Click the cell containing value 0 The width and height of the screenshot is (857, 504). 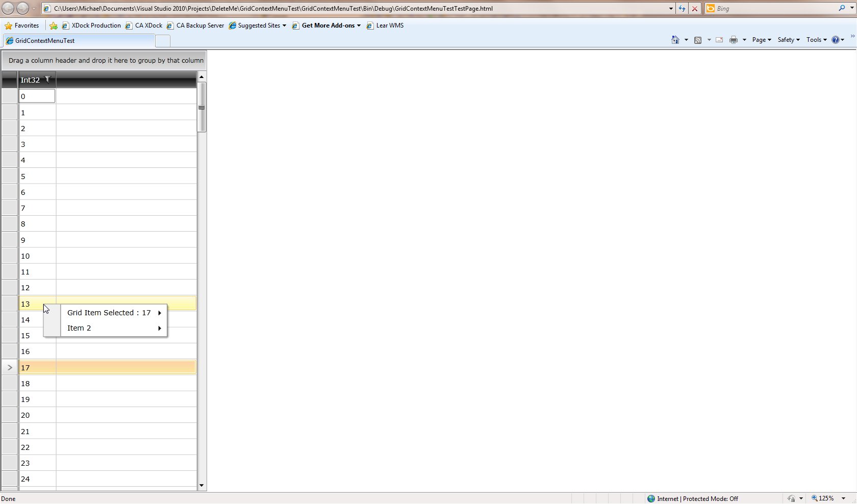(37, 96)
